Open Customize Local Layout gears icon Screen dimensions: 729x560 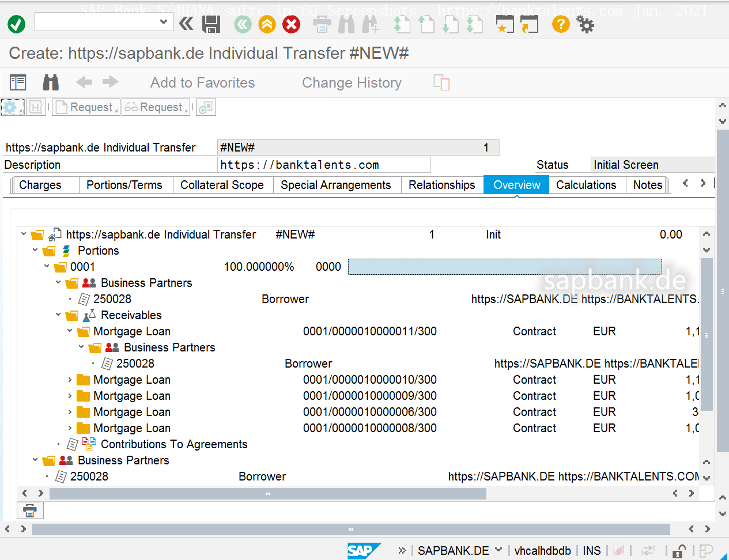click(586, 24)
